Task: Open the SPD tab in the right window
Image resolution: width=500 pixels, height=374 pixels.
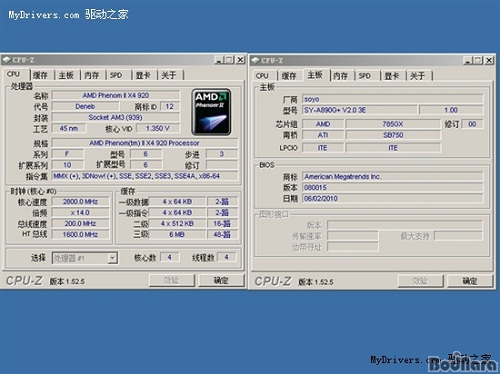Action: [x=365, y=76]
